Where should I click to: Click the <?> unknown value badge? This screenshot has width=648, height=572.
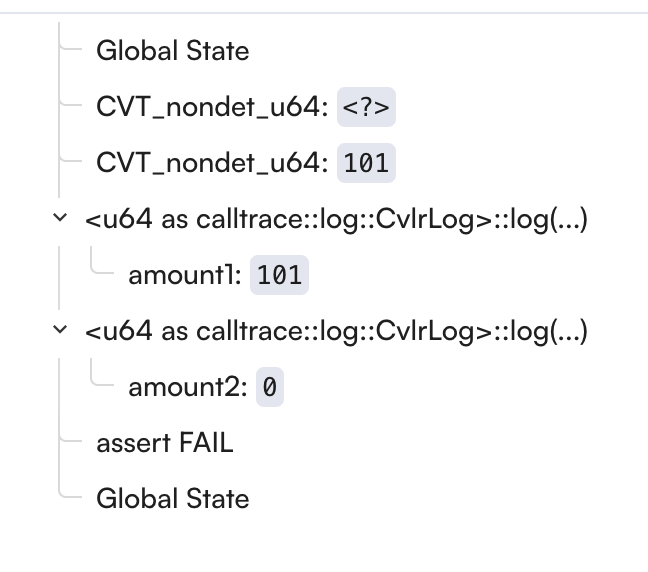point(366,107)
